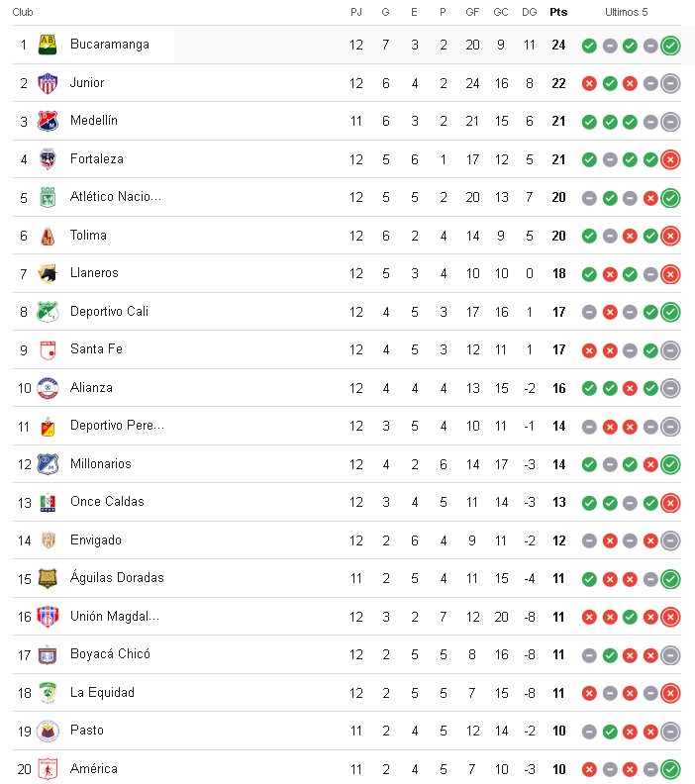
Task: Click the Envigado team name
Action: [96, 540]
